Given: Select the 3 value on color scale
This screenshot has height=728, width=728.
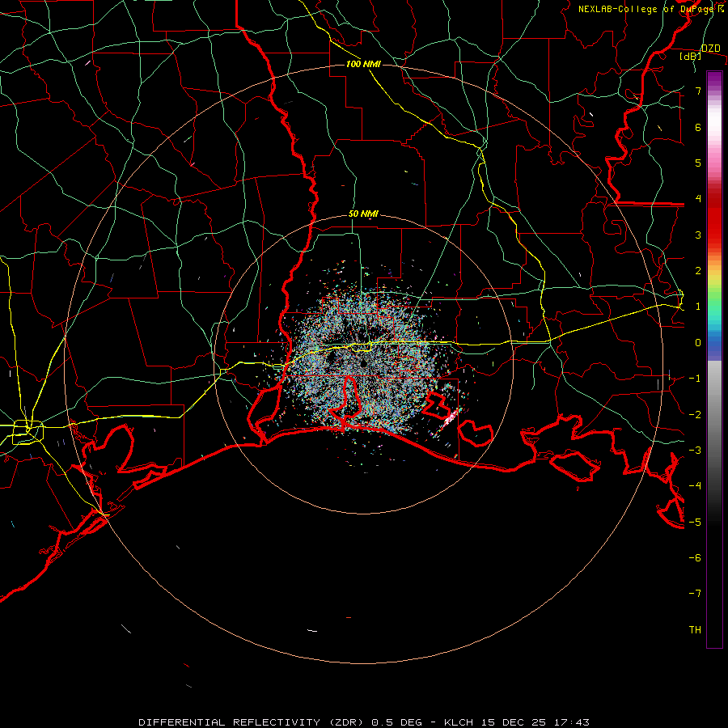Looking at the screenshot, I should pos(698,235).
